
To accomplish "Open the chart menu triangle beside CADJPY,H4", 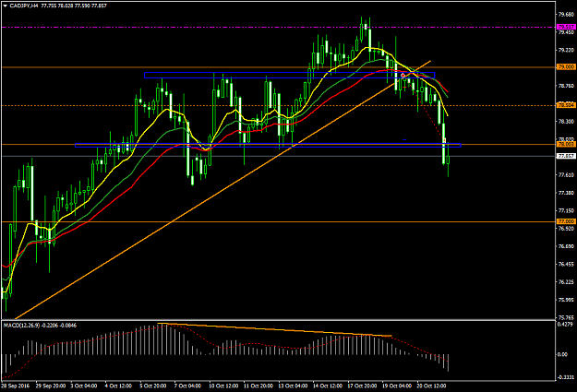I will (x=5, y=6).
